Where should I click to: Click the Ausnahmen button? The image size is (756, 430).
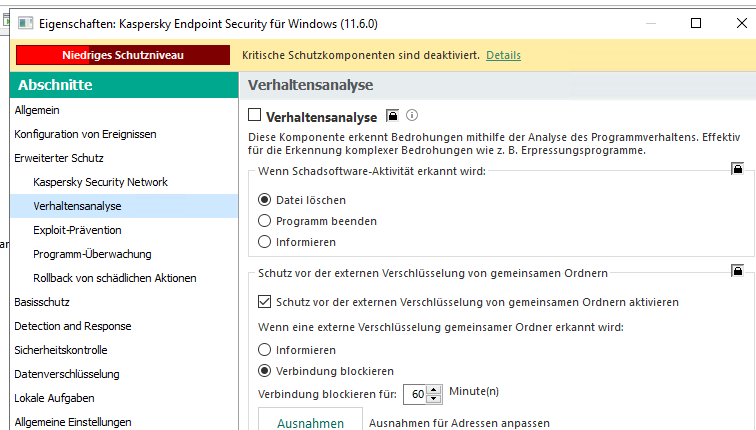(x=310, y=422)
